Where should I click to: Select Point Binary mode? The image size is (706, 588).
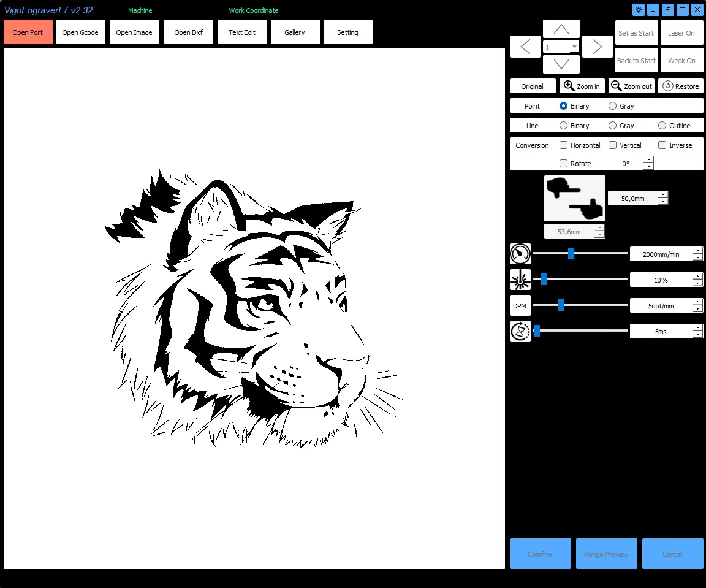tap(563, 106)
